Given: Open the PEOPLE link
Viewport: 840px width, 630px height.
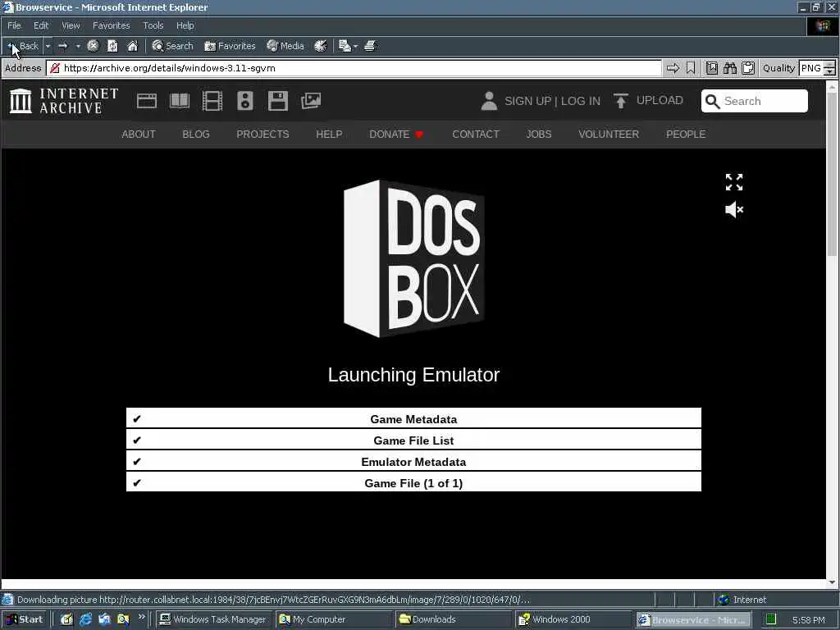Looking at the screenshot, I should [x=686, y=134].
